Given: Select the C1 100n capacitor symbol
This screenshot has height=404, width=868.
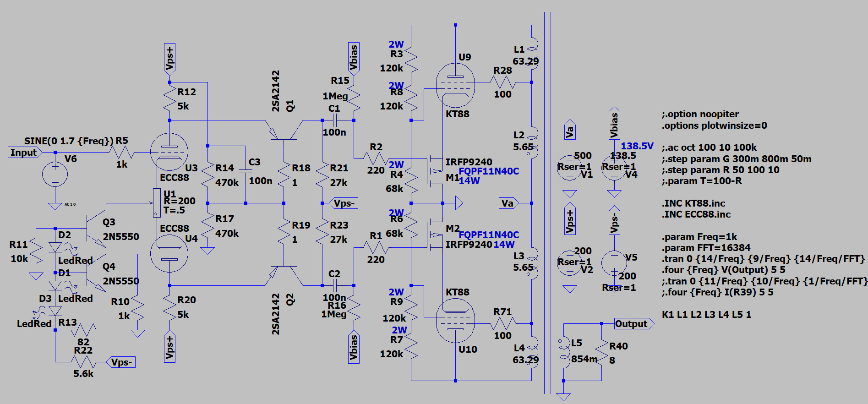Looking at the screenshot, I should click(335, 120).
